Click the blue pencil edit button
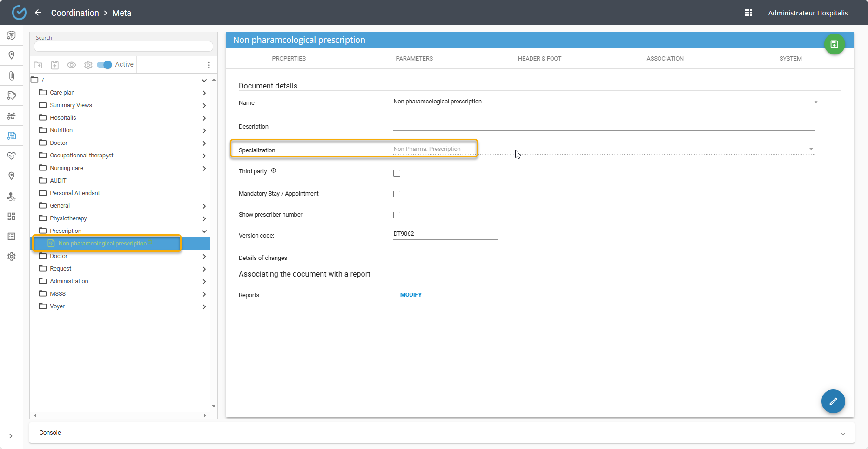The image size is (868, 449). tap(833, 401)
